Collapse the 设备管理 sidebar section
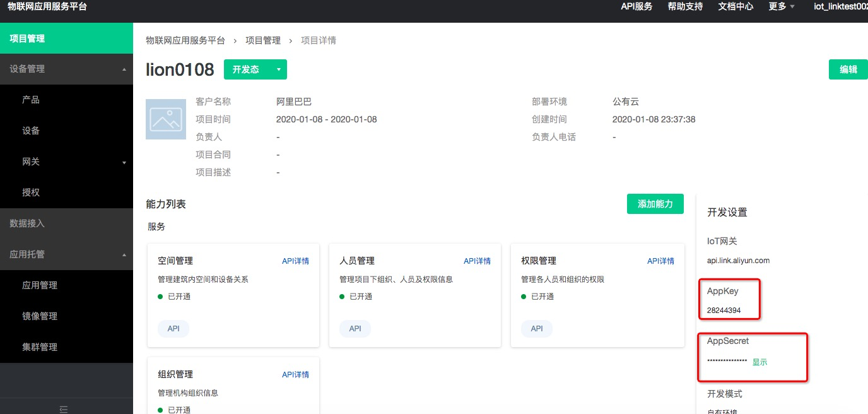The height and width of the screenshot is (414, 868). point(124,69)
